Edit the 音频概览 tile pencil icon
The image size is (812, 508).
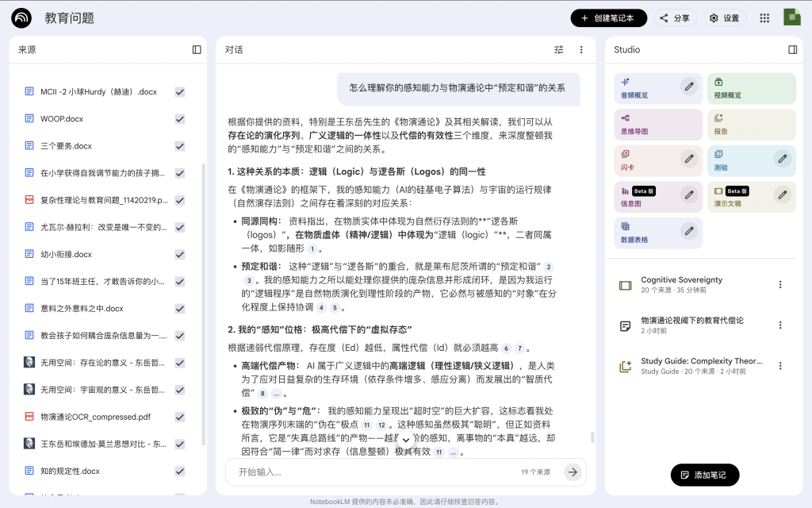(x=689, y=86)
